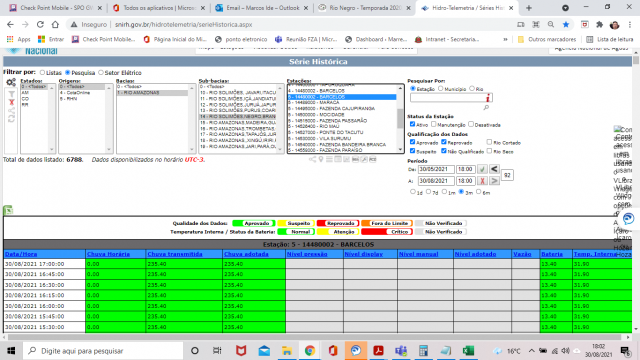Image resolution: width=640 pixels, height=360 pixels.
Task: Open Chrome extensions puzzle icon
Action: click(599, 24)
